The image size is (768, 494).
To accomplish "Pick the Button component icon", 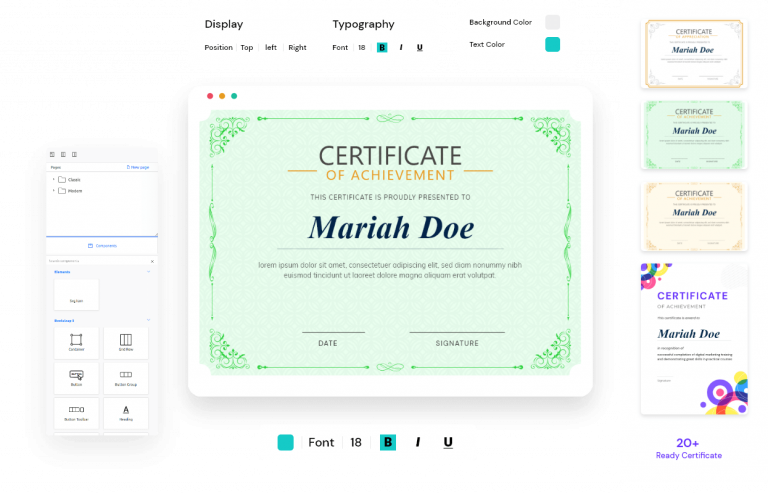I will [x=76, y=376].
